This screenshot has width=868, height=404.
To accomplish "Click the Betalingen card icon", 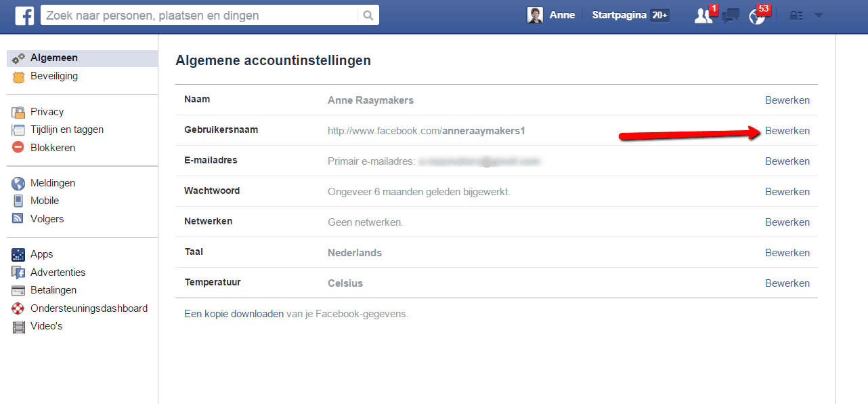I will pyautogui.click(x=18, y=291).
